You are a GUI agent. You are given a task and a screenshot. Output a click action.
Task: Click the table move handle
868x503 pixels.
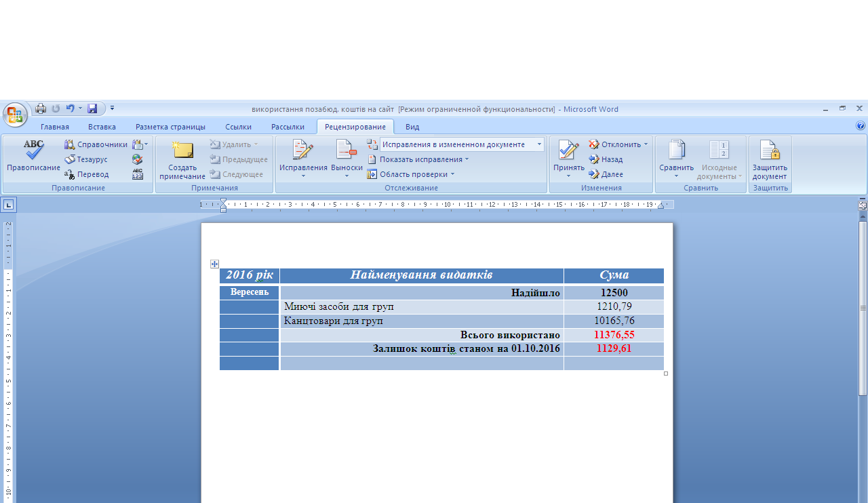pyautogui.click(x=215, y=264)
